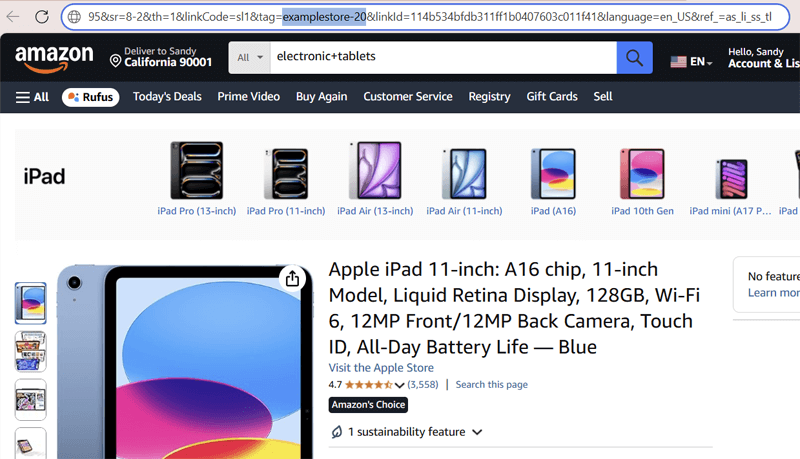Select first blue iPad product thumbnail
This screenshot has height=459, width=800.
tap(31, 303)
